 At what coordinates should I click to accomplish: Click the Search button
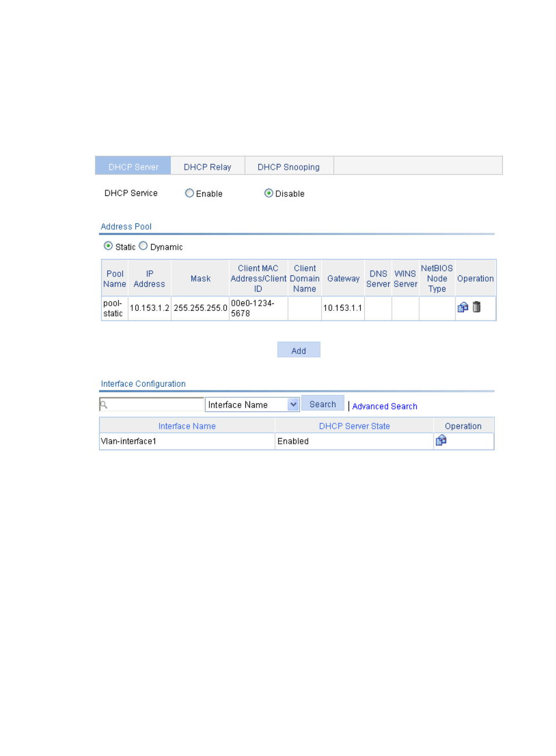pos(322,404)
